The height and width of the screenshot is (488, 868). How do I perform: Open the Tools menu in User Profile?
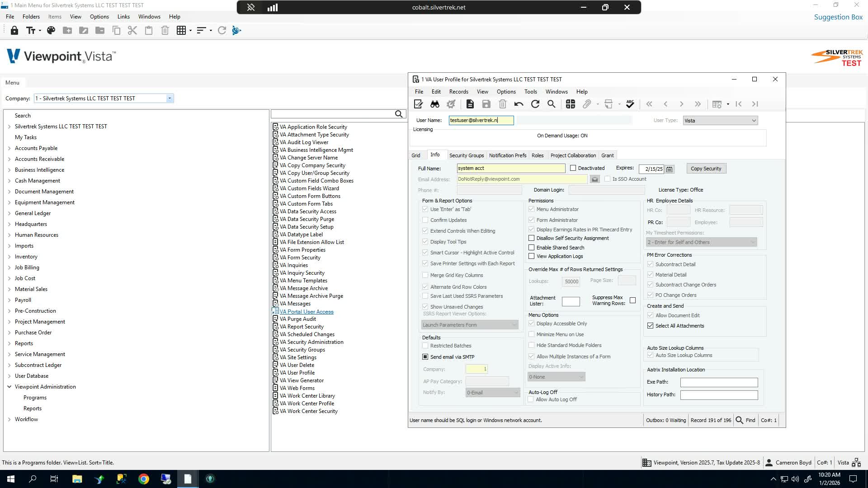pyautogui.click(x=530, y=92)
